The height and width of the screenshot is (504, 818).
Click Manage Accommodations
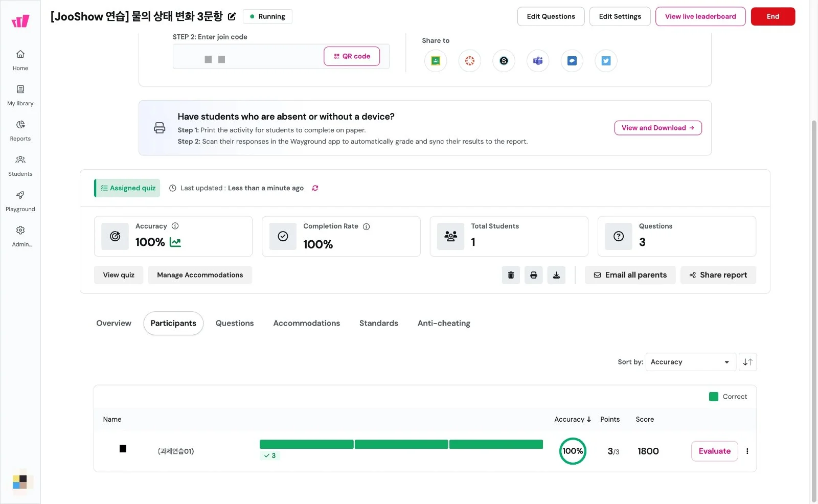pyautogui.click(x=200, y=275)
